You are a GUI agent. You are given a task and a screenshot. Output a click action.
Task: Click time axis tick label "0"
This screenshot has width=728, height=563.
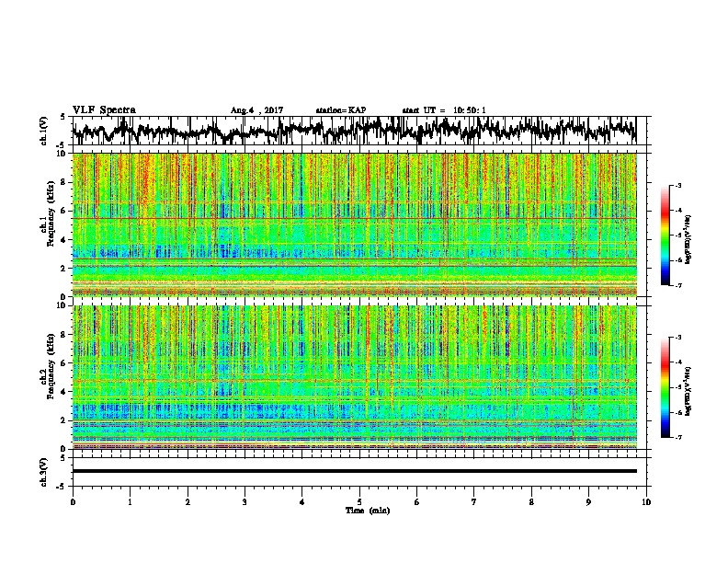73,502
